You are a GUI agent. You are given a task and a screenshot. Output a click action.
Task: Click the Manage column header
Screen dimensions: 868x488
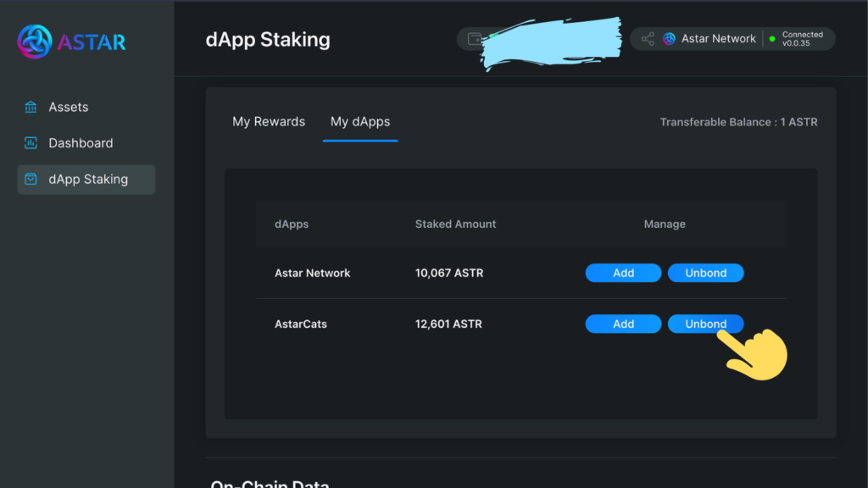pyautogui.click(x=665, y=224)
